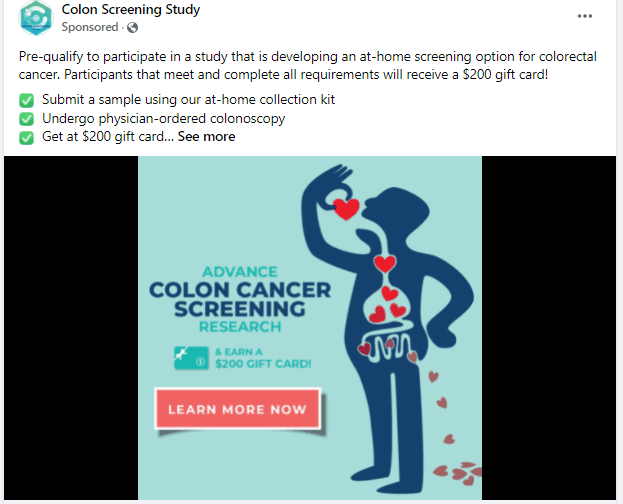The image size is (623, 504).
Task: Click the public globe audience icon
Action: (x=132, y=27)
